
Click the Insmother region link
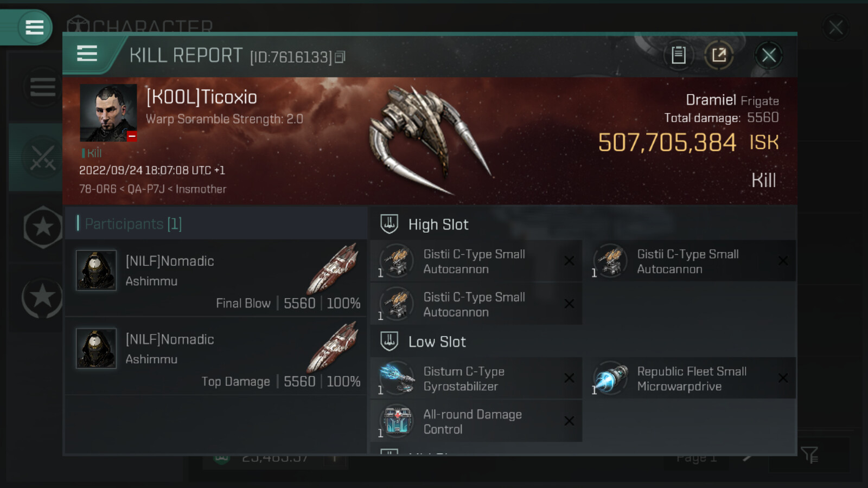click(201, 189)
